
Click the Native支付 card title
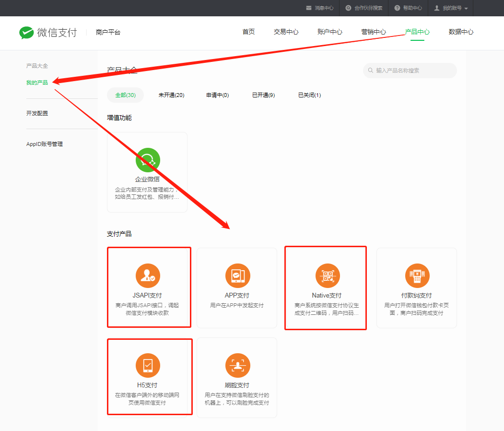tap(327, 295)
